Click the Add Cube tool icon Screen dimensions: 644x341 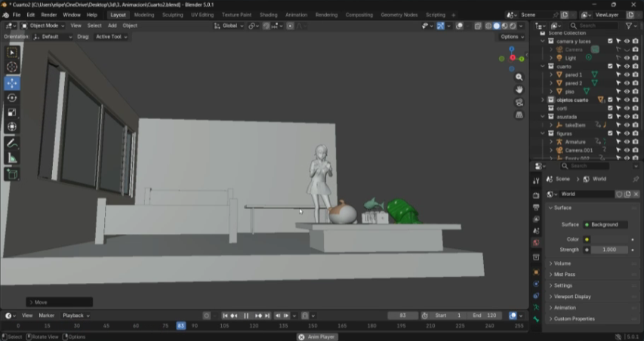click(12, 174)
